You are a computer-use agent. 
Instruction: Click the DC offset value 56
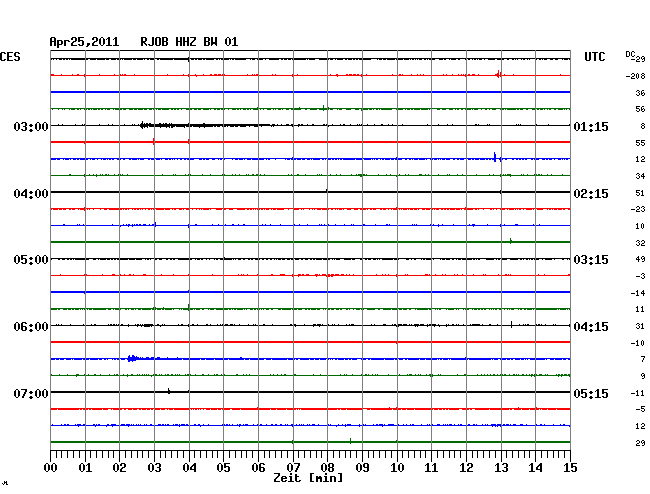click(640, 109)
